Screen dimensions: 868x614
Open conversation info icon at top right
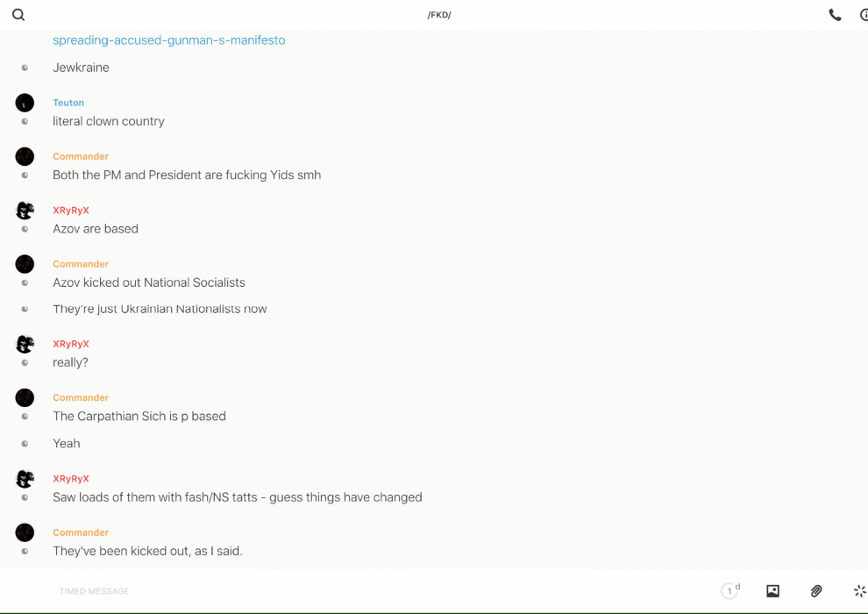pos(863,15)
